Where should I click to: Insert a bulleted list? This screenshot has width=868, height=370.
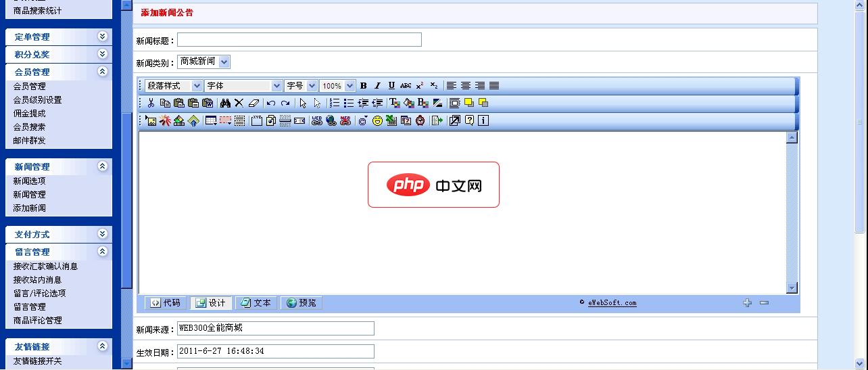(x=348, y=103)
